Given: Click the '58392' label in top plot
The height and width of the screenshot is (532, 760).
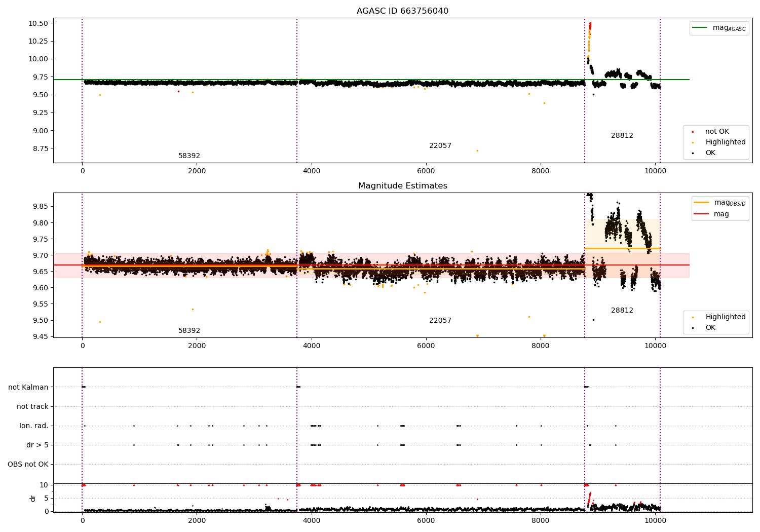Looking at the screenshot, I should (189, 156).
